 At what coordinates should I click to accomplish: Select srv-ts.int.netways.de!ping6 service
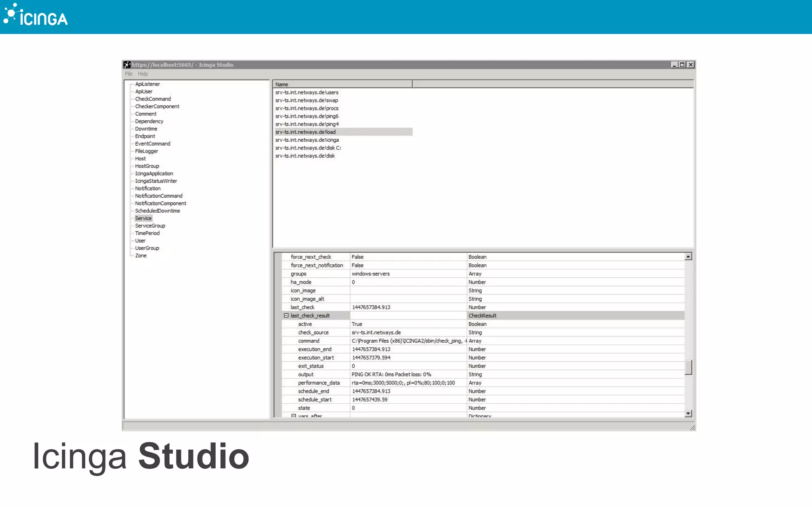(307, 116)
